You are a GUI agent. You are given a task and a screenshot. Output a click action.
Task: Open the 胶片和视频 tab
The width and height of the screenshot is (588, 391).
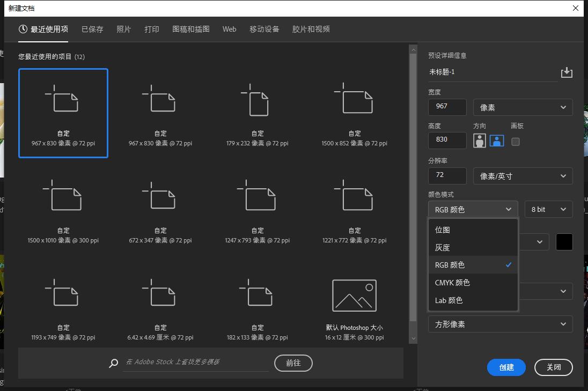pyautogui.click(x=311, y=29)
